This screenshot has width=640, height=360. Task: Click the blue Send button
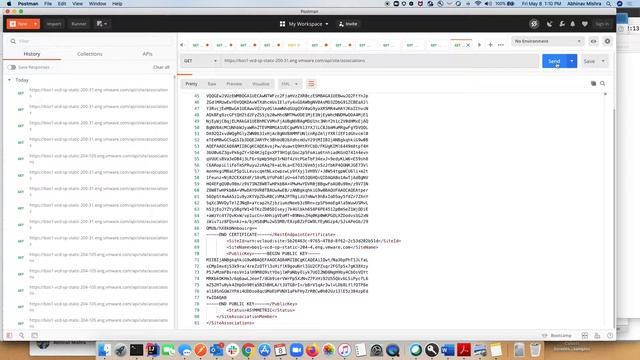coord(554,61)
